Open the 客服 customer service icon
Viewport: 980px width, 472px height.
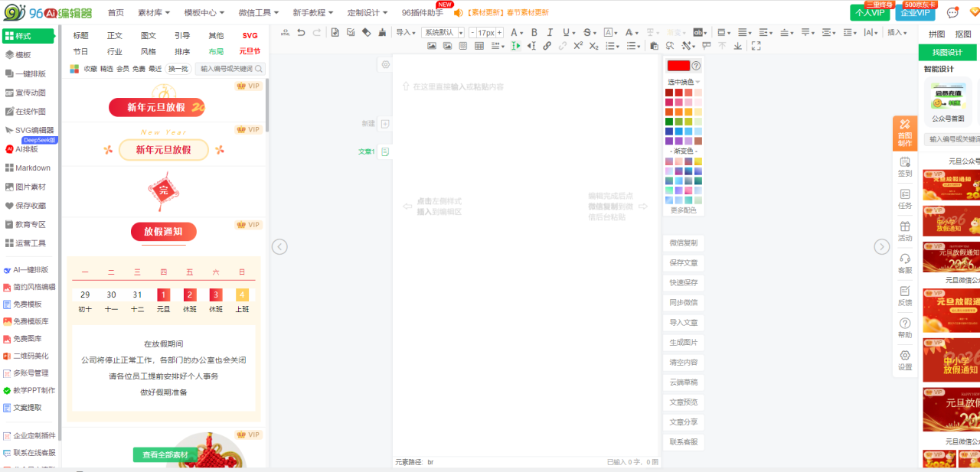pos(905,263)
